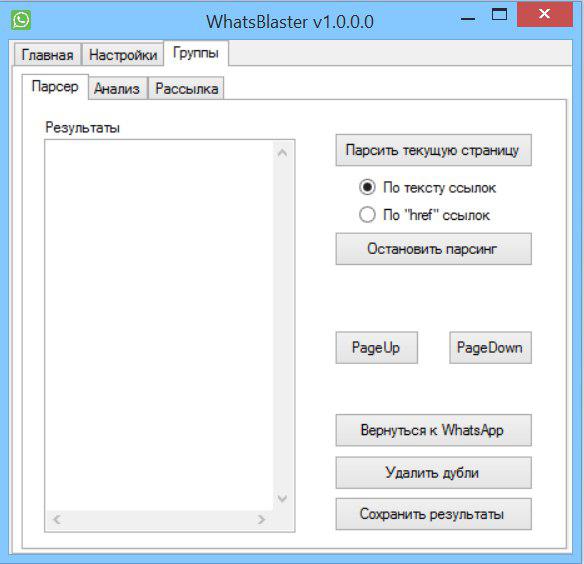Click inside the Результаты list box

click(x=159, y=325)
